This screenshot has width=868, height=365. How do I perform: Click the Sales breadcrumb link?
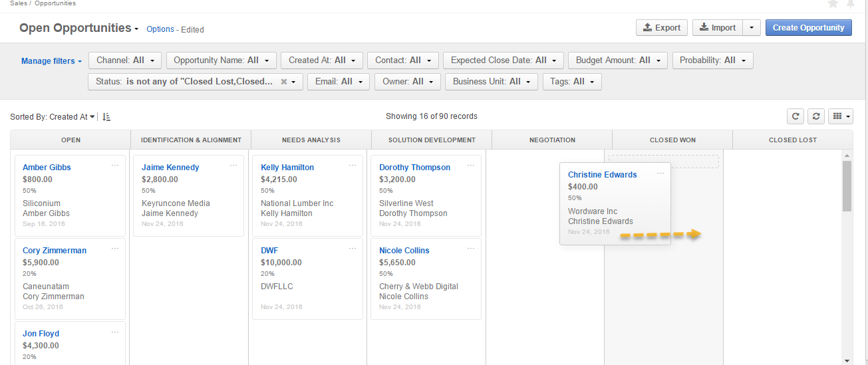click(x=19, y=3)
